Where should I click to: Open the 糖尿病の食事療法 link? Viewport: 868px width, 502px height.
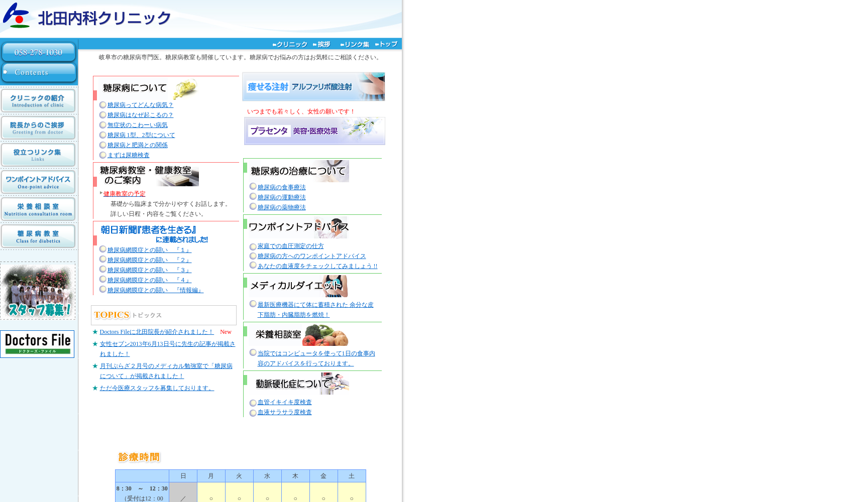(x=281, y=188)
